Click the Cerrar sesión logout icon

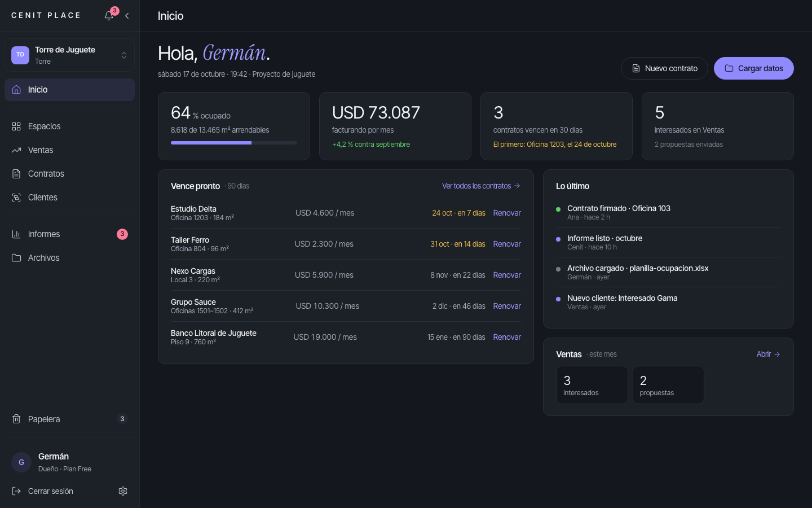tap(16, 491)
